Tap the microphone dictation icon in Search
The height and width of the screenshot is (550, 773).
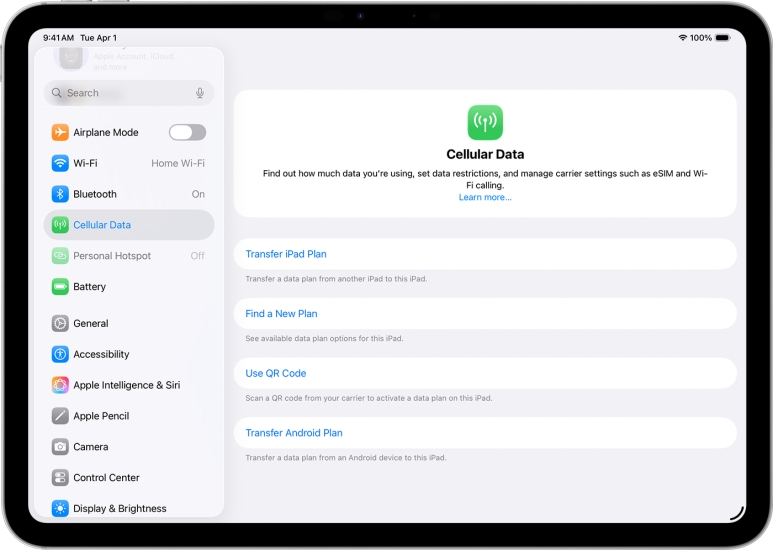(200, 93)
